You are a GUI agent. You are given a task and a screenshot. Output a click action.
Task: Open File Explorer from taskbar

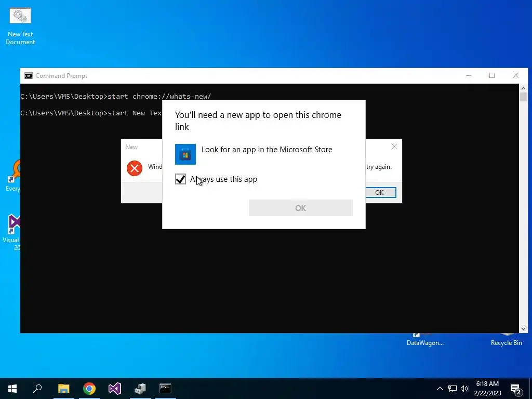click(x=63, y=389)
